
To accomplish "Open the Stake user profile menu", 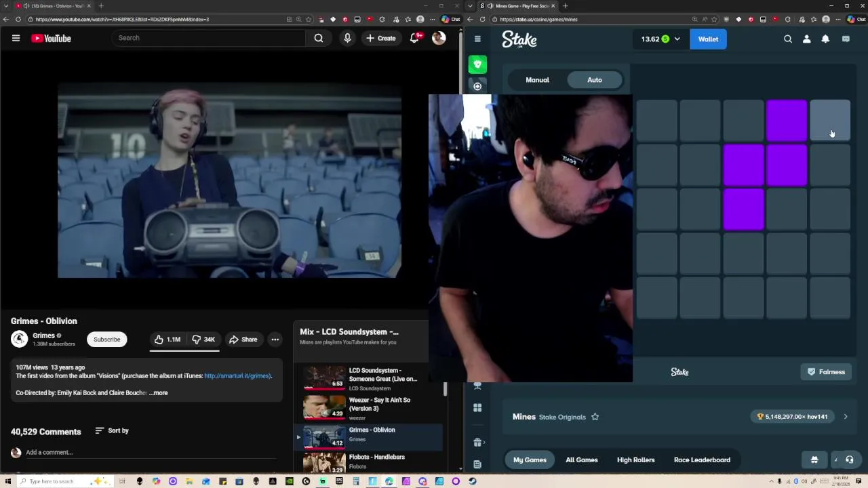I will [807, 39].
